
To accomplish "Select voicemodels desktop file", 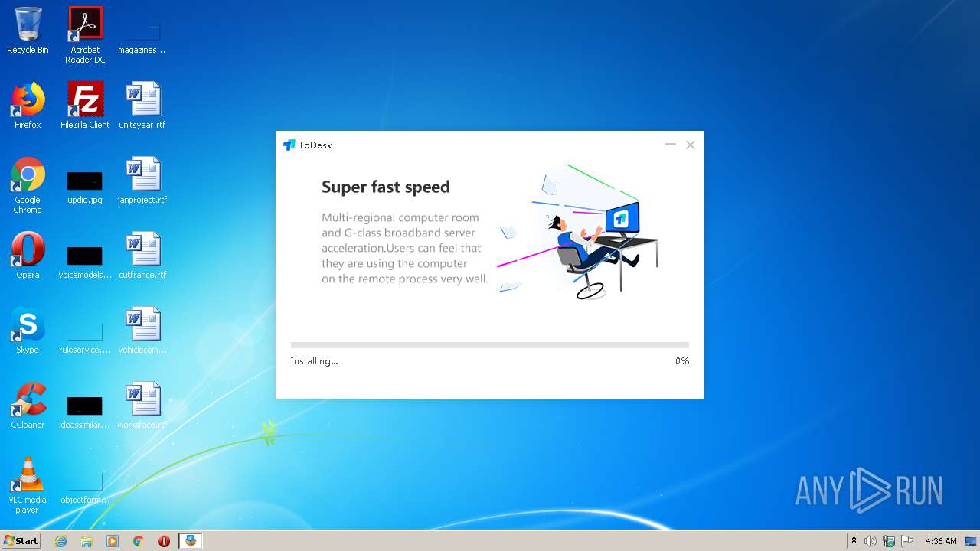I will coord(85,261).
